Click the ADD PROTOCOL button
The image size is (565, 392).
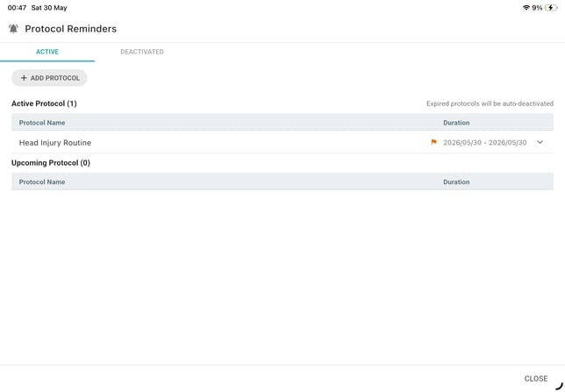click(x=49, y=78)
